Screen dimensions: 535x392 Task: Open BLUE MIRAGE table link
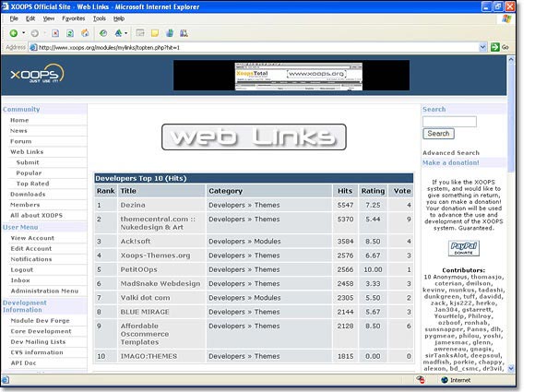[x=145, y=312]
